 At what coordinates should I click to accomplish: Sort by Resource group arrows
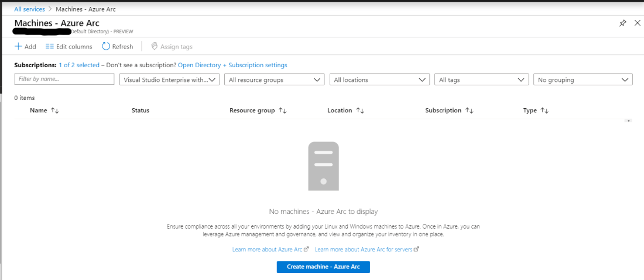[x=283, y=110]
